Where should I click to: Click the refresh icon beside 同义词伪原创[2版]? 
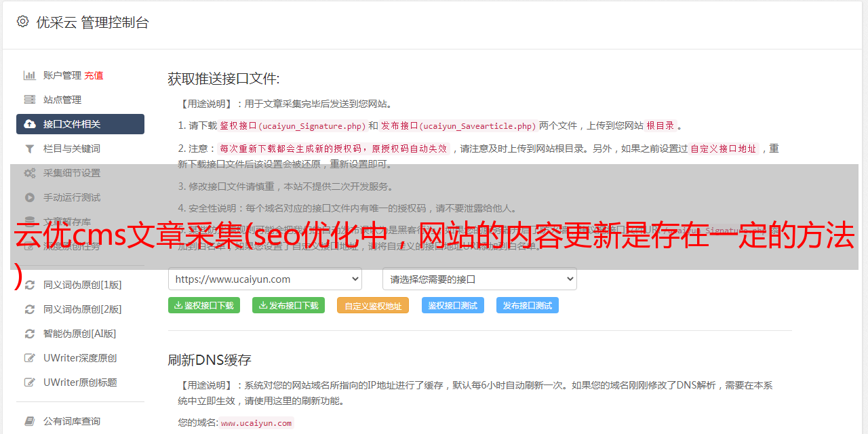click(x=30, y=309)
